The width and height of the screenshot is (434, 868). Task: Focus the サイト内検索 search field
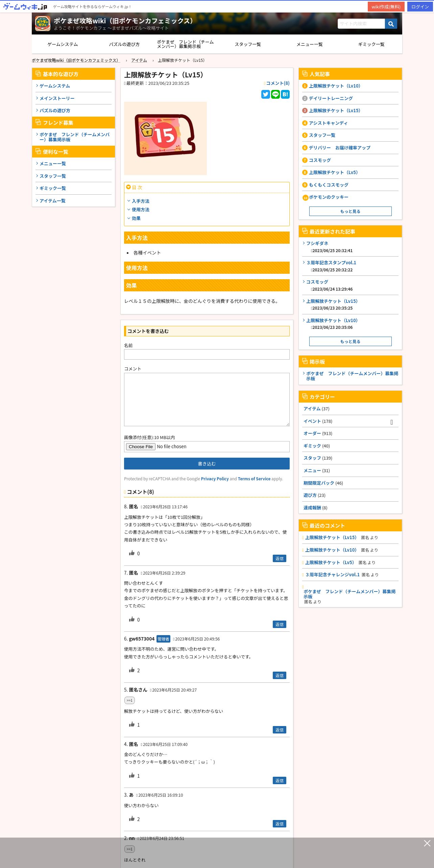pos(361,24)
